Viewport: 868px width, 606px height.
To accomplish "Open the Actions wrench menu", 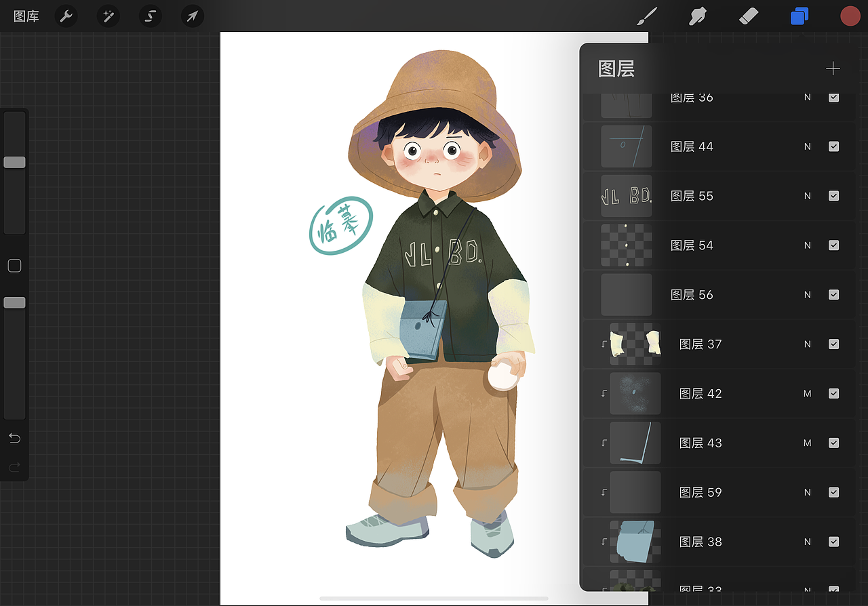I will [66, 16].
